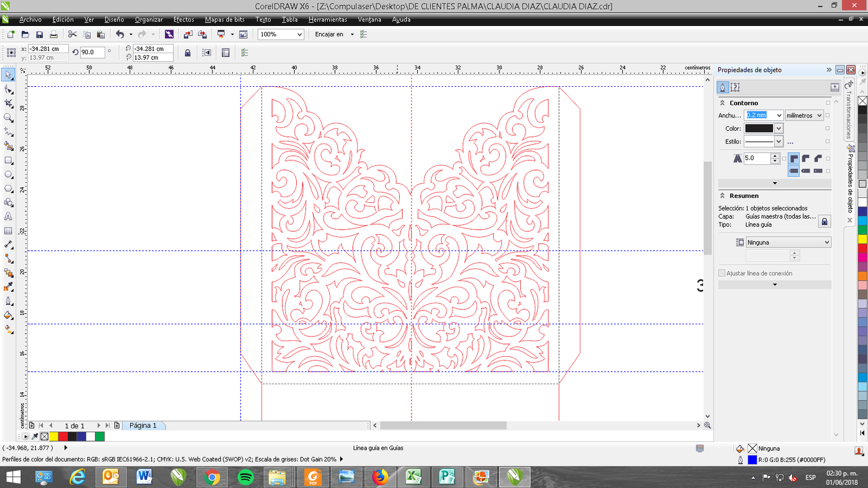
Task: Choose the Ellipse tool
Action: point(8,175)
